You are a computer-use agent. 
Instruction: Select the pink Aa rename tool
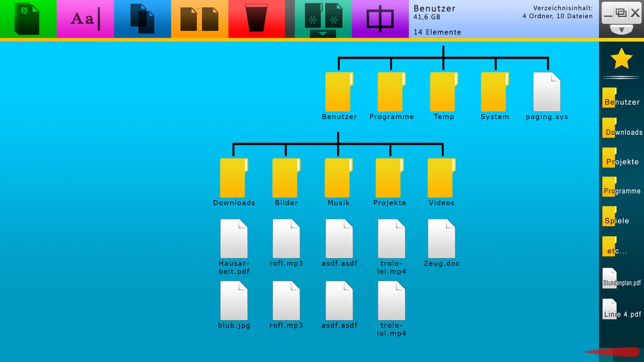[85, 19]
